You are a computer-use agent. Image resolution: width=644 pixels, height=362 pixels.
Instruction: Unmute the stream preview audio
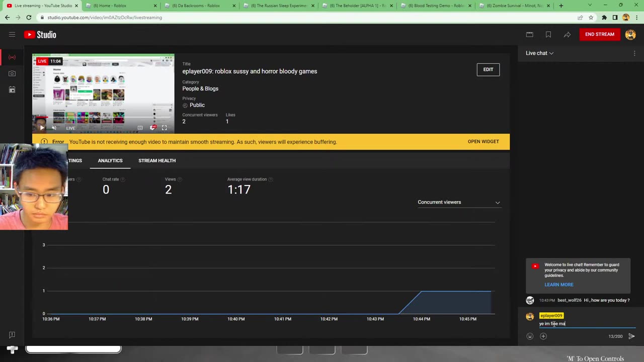coord(54,128)
